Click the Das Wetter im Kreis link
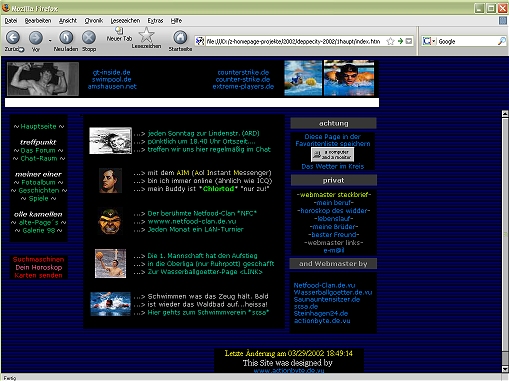Screen dimensions: 509x381 (x=333, y=166)
